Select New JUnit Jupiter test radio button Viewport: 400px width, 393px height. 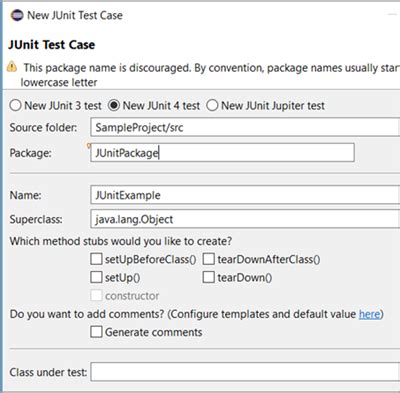(212, 106)
